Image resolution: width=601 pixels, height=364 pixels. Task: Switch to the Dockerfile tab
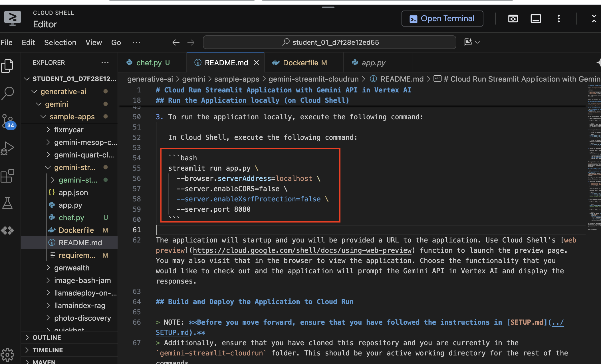click(x=300, y=63)
